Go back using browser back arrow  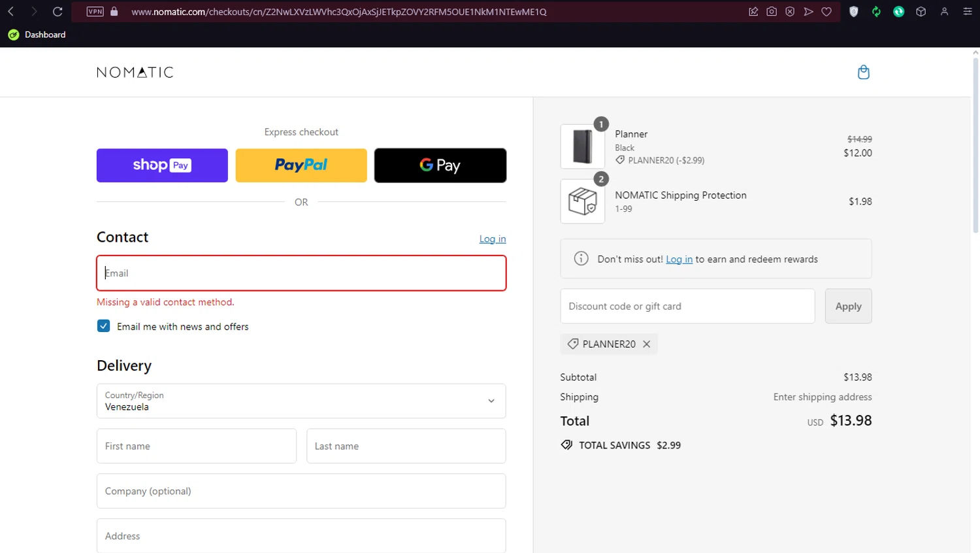pos(11,12)
